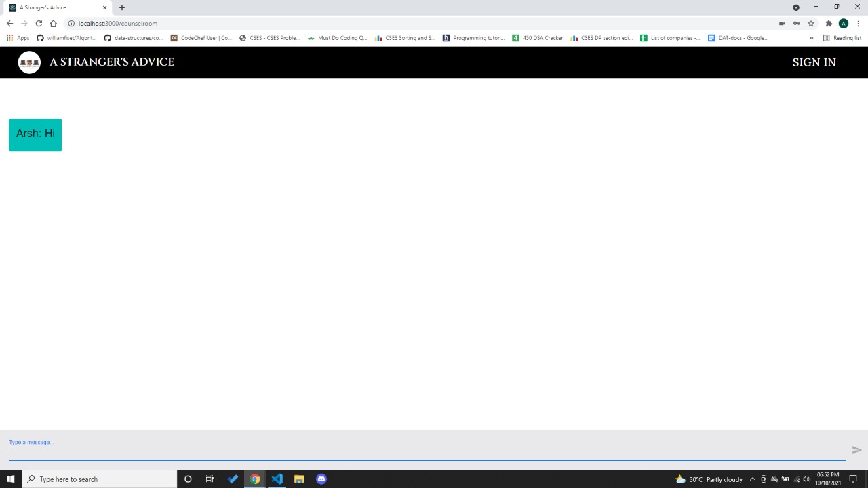Open the camera permission icon in address bar

(782, 24)
